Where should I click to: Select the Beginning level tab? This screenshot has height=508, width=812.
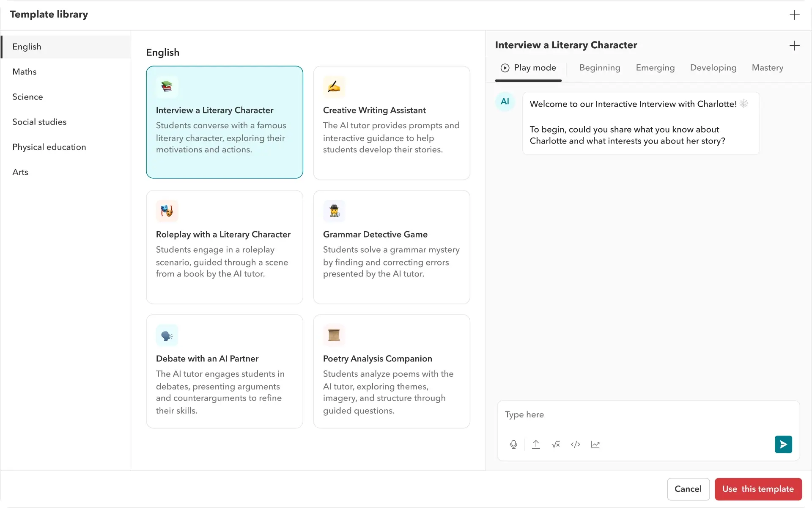[600, 68]
